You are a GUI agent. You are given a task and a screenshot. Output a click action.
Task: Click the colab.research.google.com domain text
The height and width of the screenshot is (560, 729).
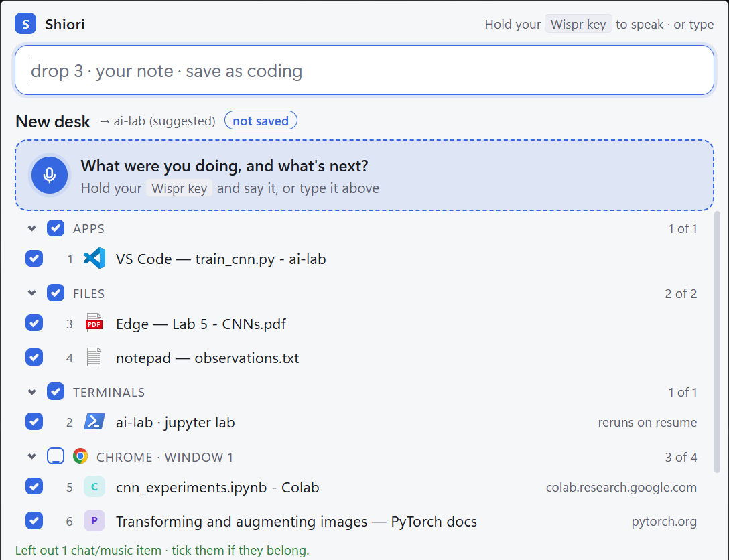tap(621, 487)
